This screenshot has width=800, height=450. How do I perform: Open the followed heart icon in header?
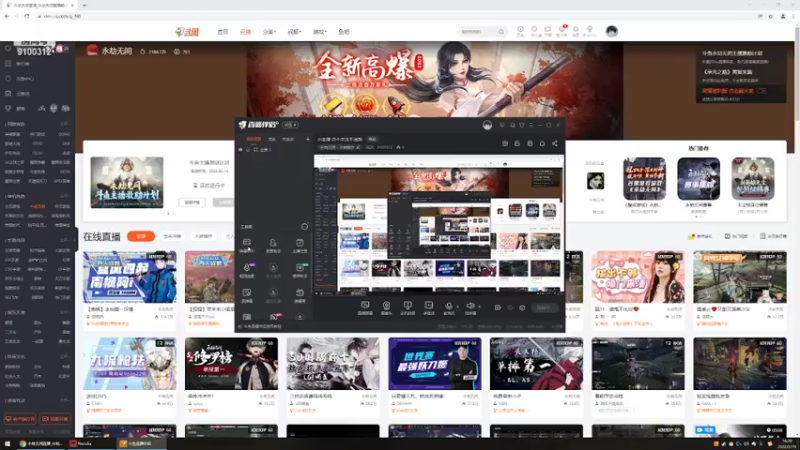534,30
